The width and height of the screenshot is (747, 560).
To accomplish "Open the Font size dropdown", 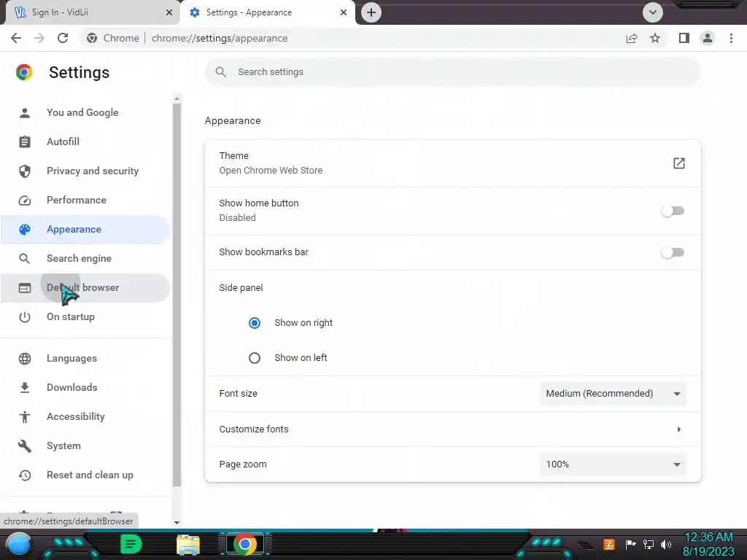I will pos(613,394).
